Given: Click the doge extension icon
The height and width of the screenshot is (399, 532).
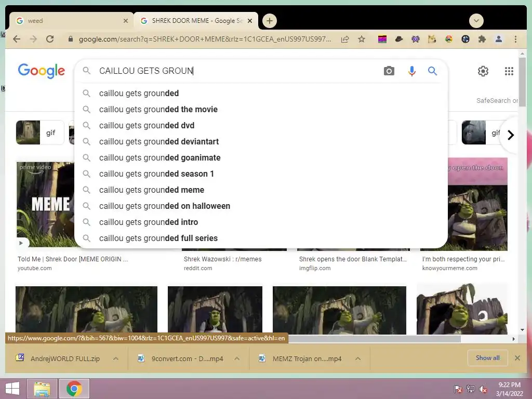Looking at the screenshot, I should [x=432, y=39].
